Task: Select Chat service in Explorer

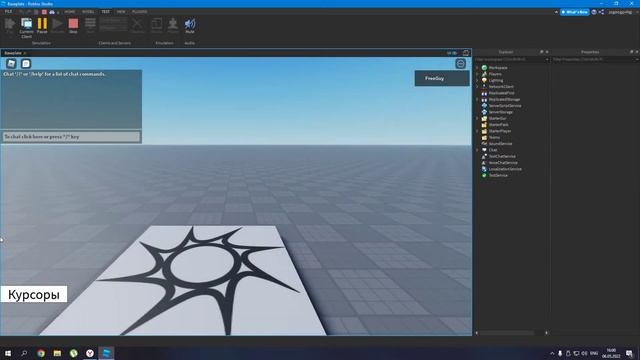Action: point(493,150)
